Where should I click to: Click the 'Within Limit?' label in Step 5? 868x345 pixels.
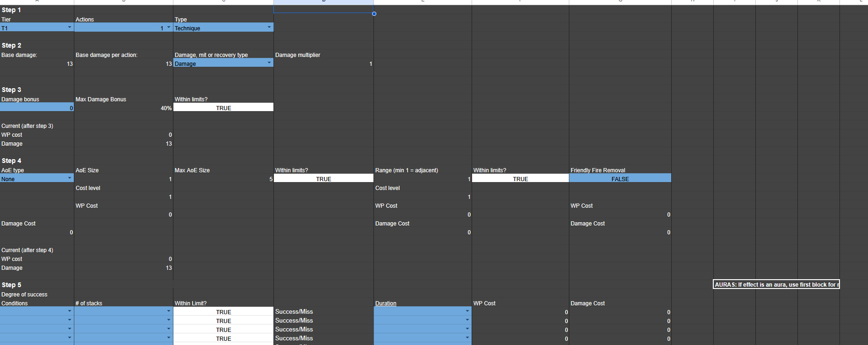[191, 303]
